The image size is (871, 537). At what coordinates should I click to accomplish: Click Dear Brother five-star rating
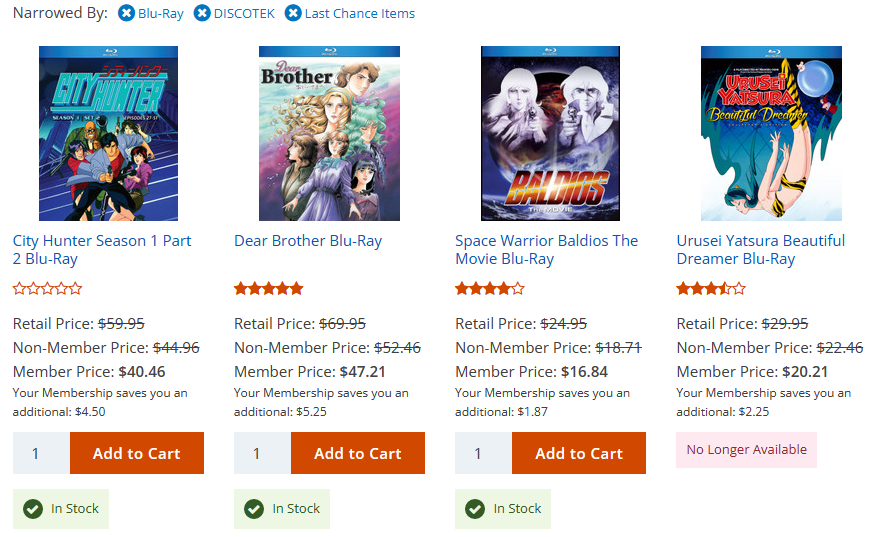[268, 289]
